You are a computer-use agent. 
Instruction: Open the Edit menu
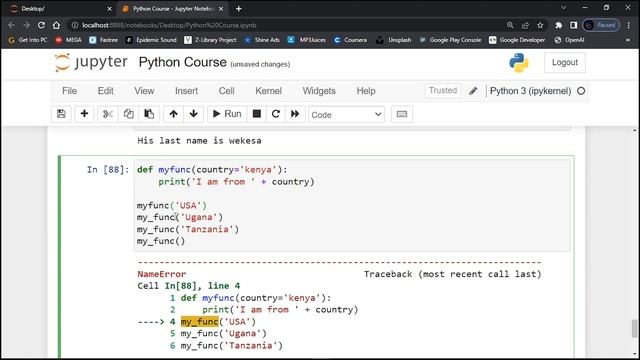tap(105, 91)
